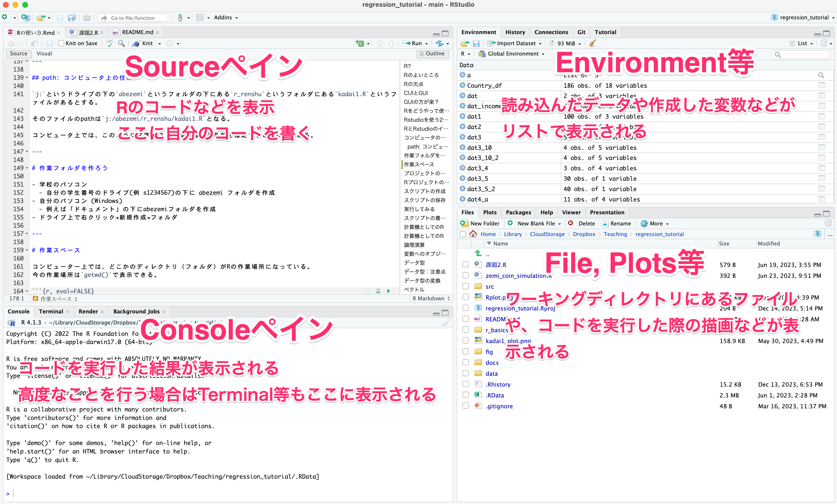The height and width of the screenshot is (504, 837).
Task: Save workspace icon in Environment pane
Action: (x=476, y=43)
